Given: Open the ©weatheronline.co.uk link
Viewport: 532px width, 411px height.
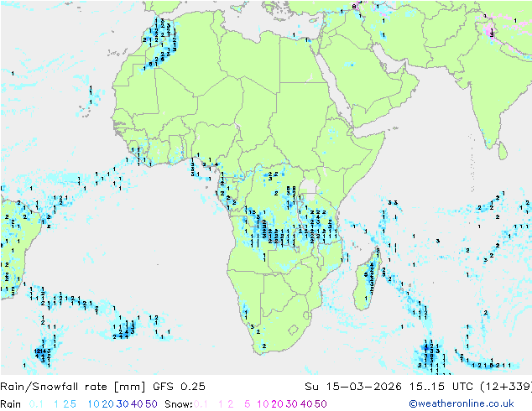Looking at the screenshot, I should pos(462,403).
